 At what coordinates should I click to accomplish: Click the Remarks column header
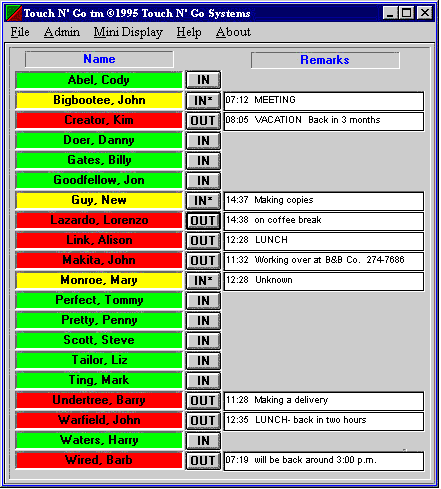(x=325, y=60)
